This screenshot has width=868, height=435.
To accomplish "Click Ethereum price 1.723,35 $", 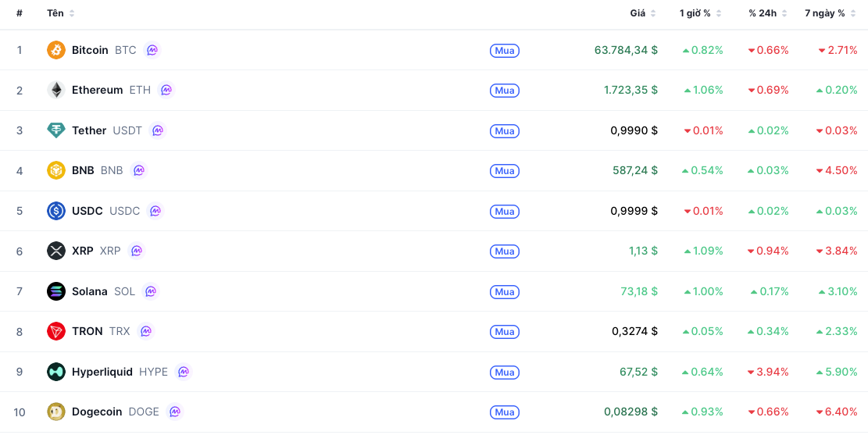I will coord(630,91).
